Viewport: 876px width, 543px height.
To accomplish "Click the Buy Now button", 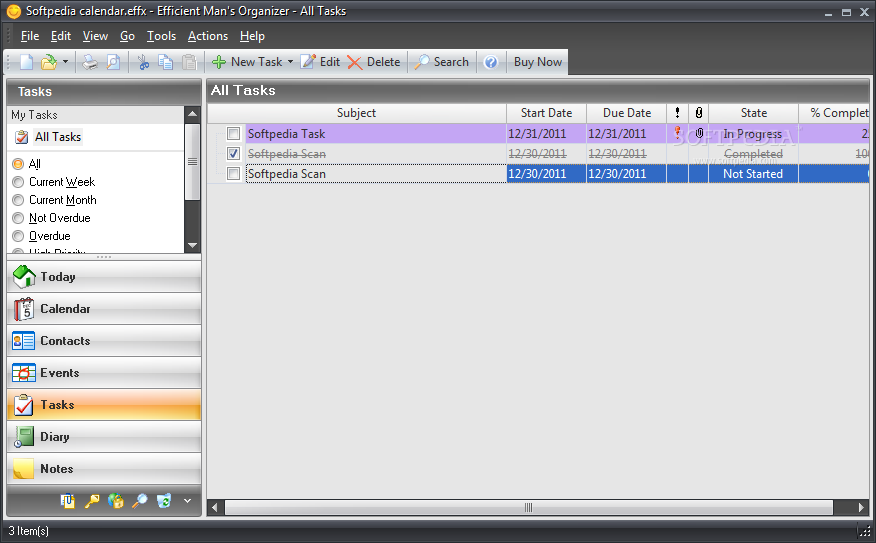I will pyautogui.click(x=538, y=62).
